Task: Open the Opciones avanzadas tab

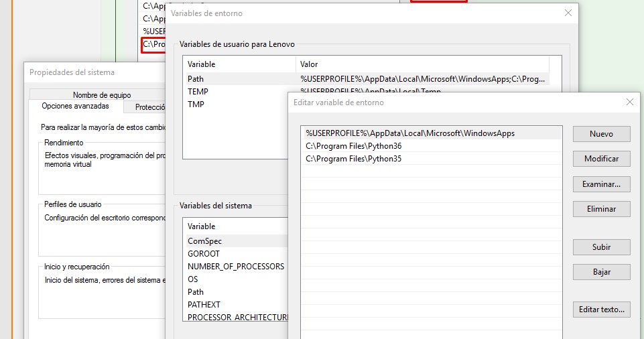Action: point(75,107)
